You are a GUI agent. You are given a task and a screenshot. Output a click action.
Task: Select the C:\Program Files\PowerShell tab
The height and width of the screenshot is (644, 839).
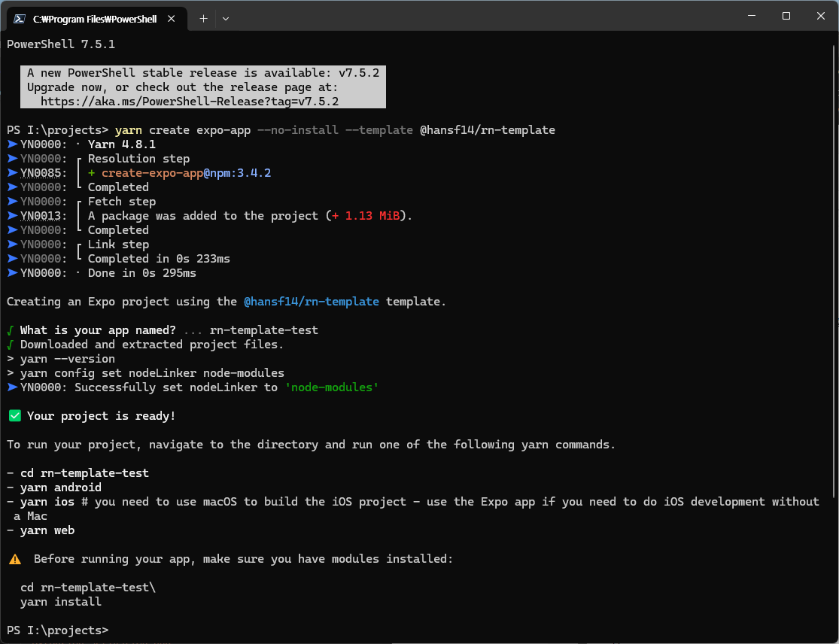(95, 19)
